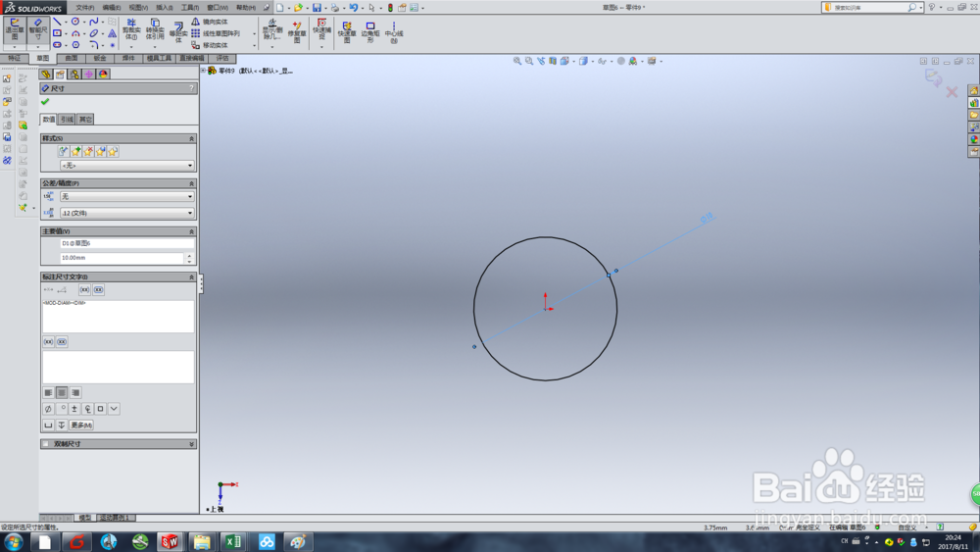Insert the centerline symbol button
The width and height of the screenshot is (980, 552).
pyautogui.click(x=87, y=409)
